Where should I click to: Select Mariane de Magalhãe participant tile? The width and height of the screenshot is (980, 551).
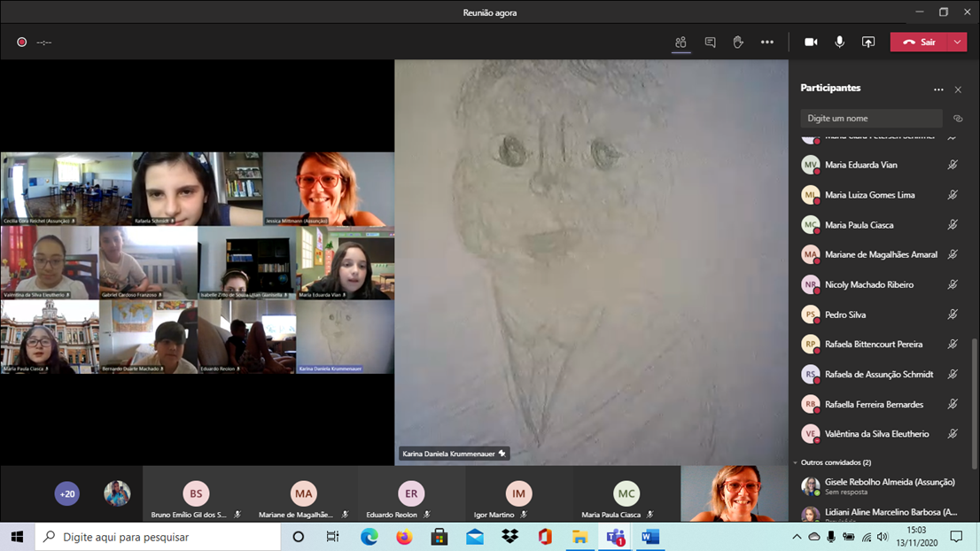[x=304, y=494]
